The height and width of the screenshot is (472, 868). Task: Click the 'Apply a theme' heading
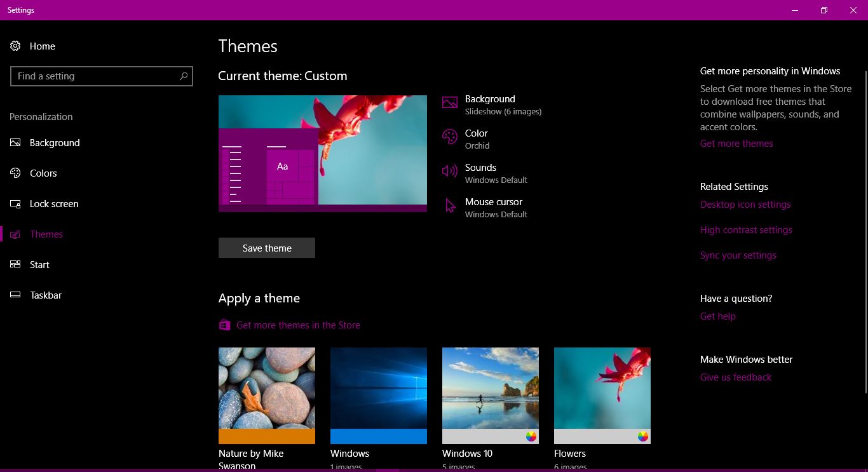click(x=259, y=299)
